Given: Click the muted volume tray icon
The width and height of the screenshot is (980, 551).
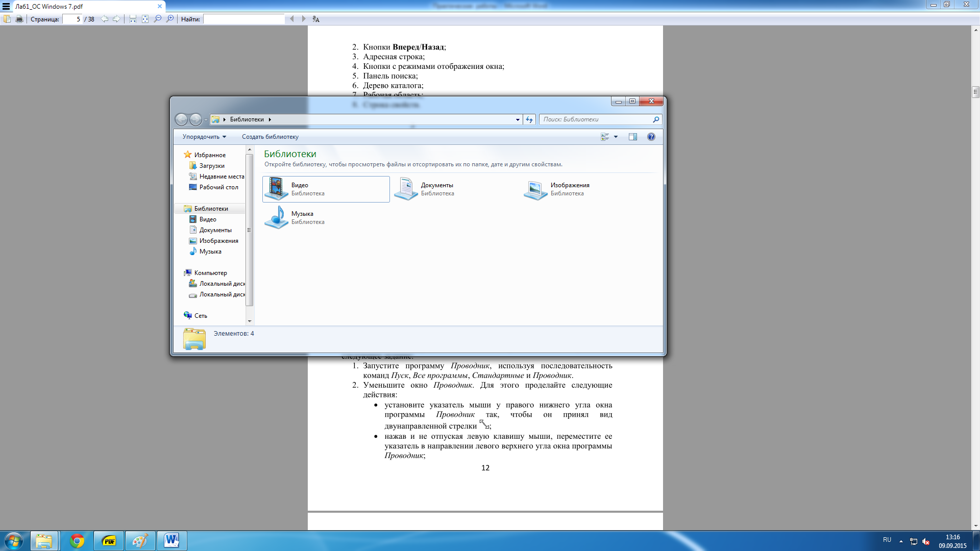Looking at the screenshot, I should tap(926, 541).
